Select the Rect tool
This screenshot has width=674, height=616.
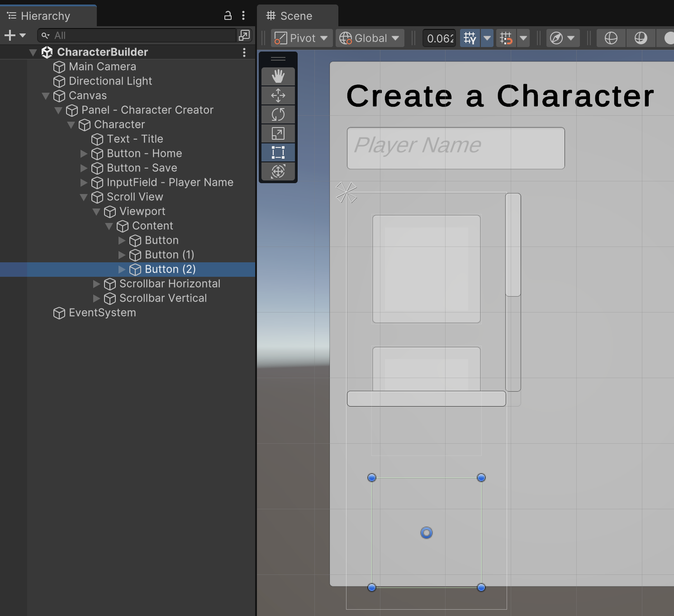pyautogui.click(x=278, y=152)
